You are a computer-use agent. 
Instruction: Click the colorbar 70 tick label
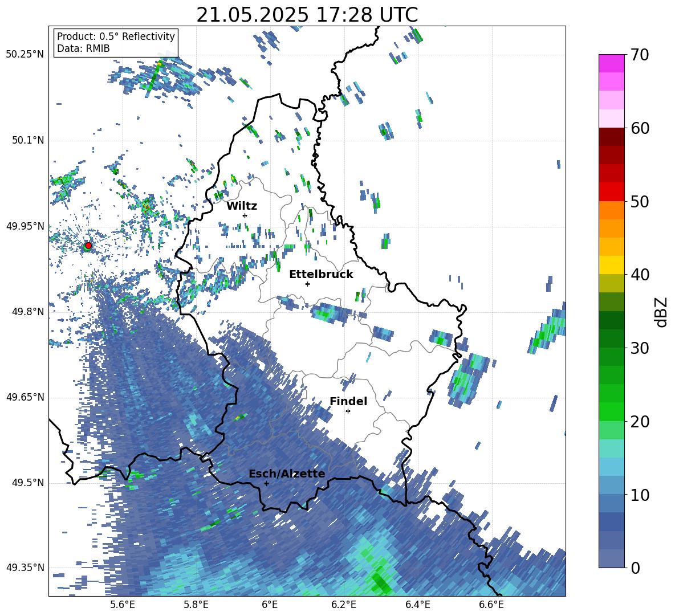point(640,55)
